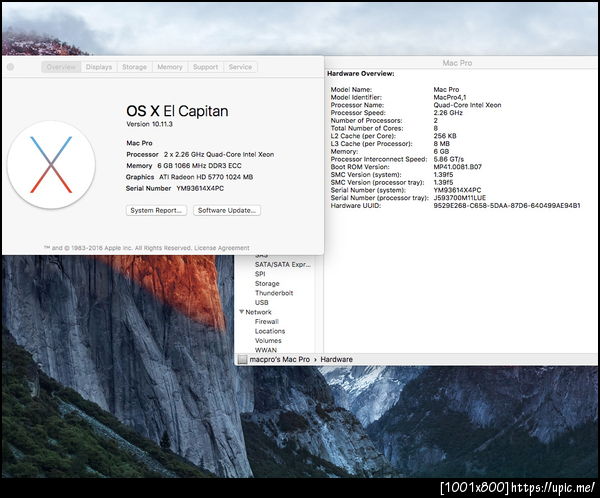Collapse the Network section in System Report sidebar
The width and height of the screenshot is (600, 498).
241,312
